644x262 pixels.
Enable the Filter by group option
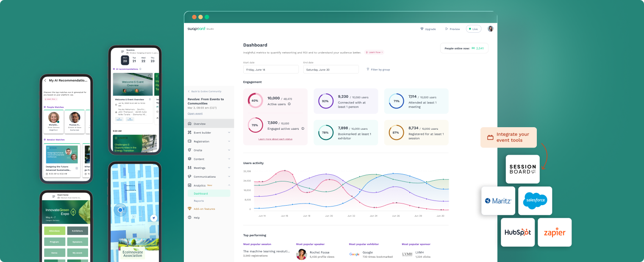coord(378,69)
